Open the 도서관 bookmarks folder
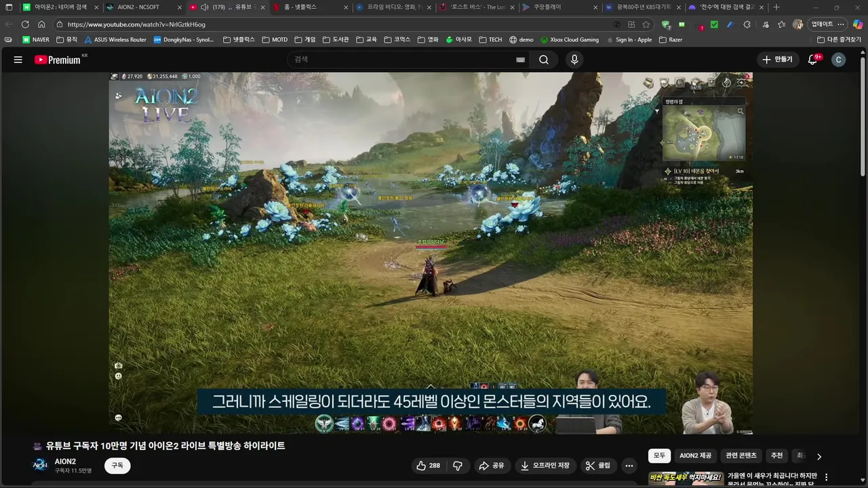The width and height of the screenshot is (868, 488). pyautogui.click(x=336, y=39)
